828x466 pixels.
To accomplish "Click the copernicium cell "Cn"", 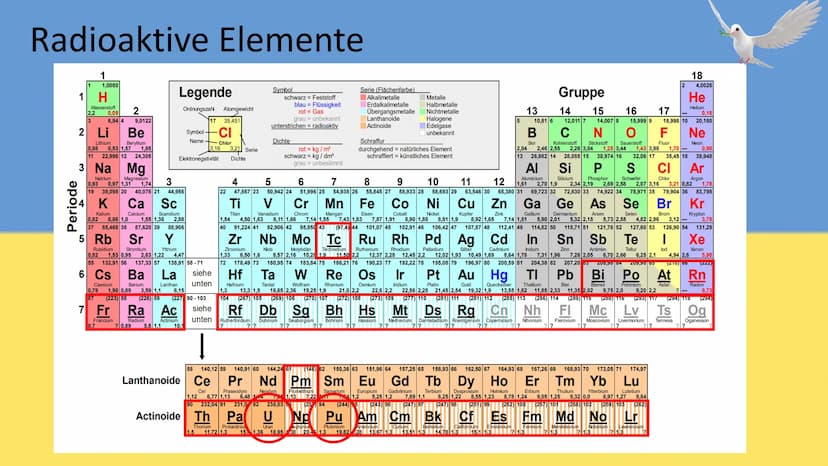I will tap(498, 312).
